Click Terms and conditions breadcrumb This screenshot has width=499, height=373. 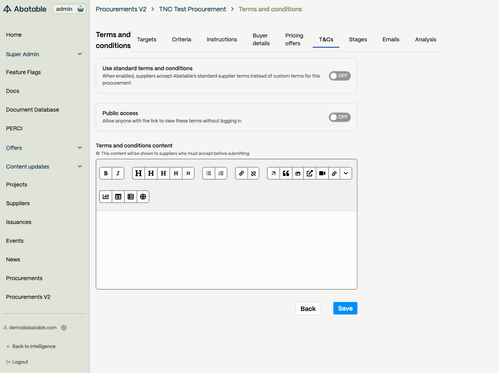coord(270,9)
